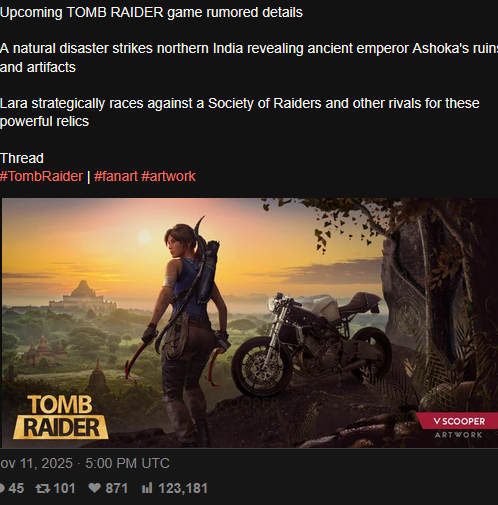Image resolution: width=498 pixels, height=505 pixels.
Task: Click the red VScooper Artwork badge
Action: tap(457, 426)
